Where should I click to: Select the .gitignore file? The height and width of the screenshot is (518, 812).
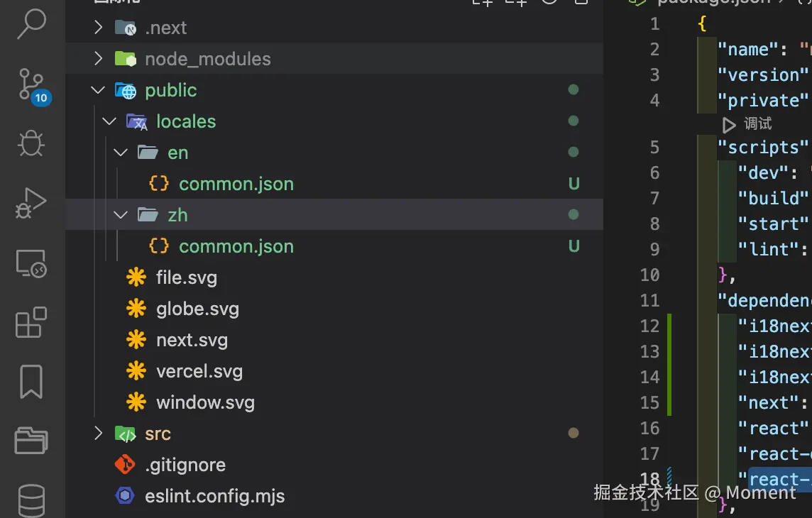(x=185, y=465)
